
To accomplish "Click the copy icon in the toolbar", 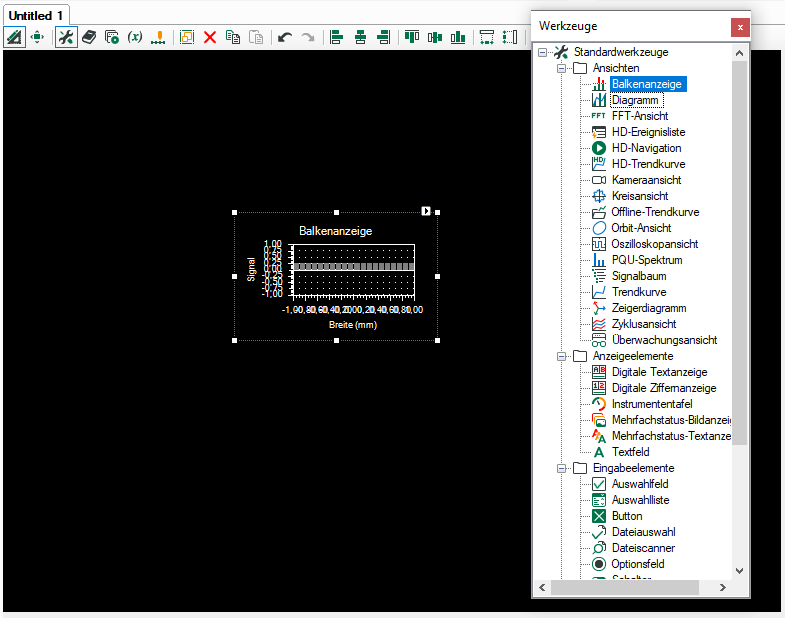I will [x=233, y=37].
